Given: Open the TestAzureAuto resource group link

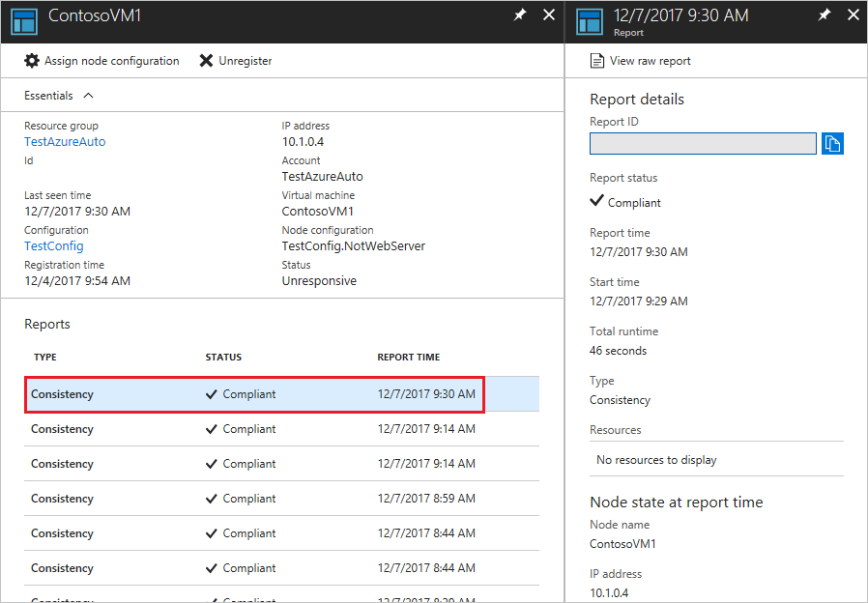Looking at the screenshot, I should [64, 141].
